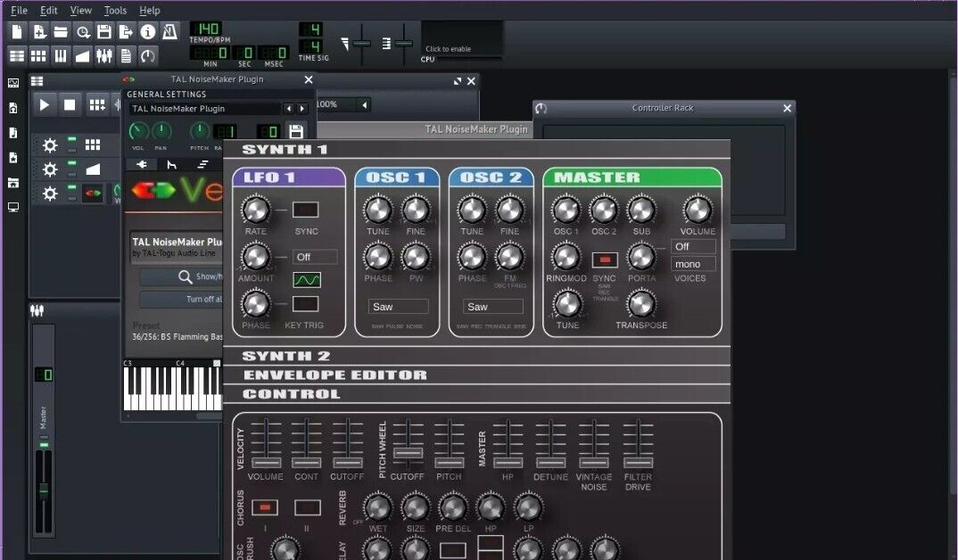The image size is (958, 560).
Task: Play the pattern in Beat+Bassline Editor
Action: 44,105
